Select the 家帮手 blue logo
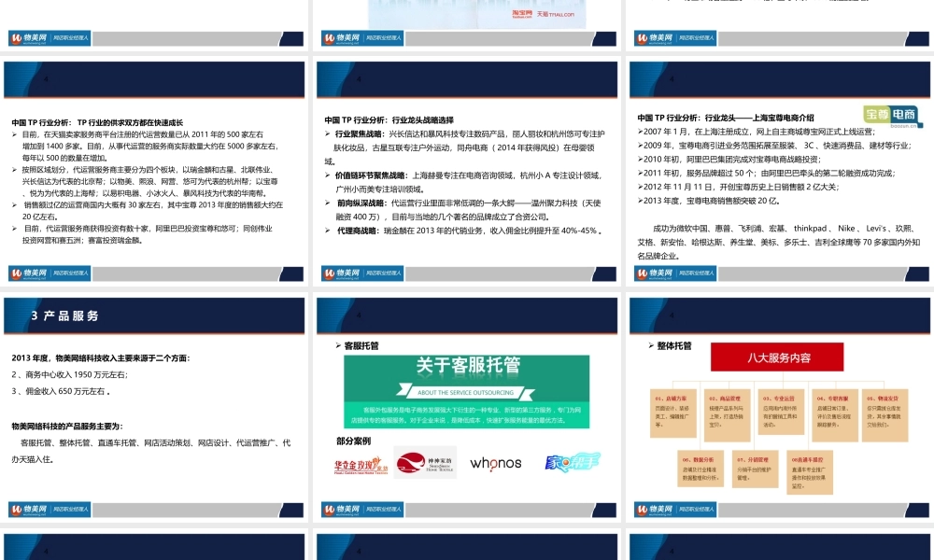 573,461
